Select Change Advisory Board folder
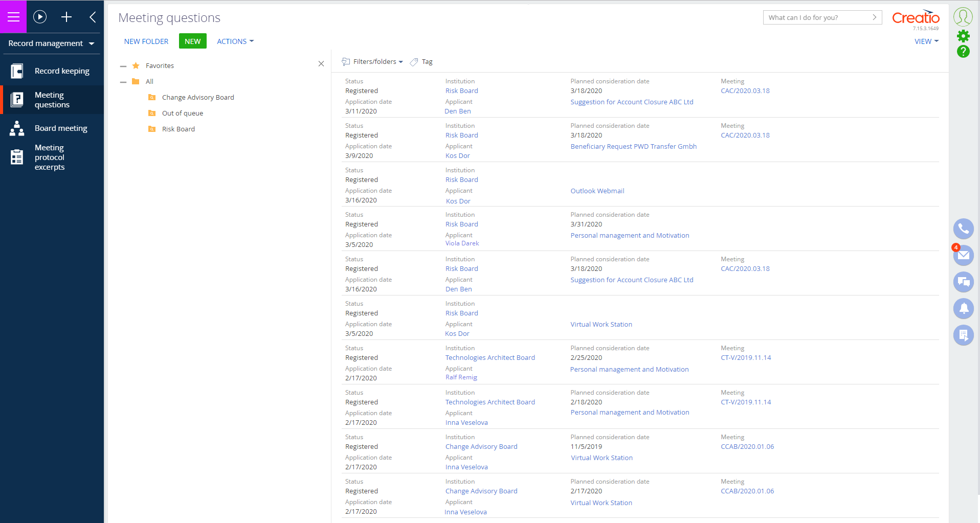 click(198, 97)
